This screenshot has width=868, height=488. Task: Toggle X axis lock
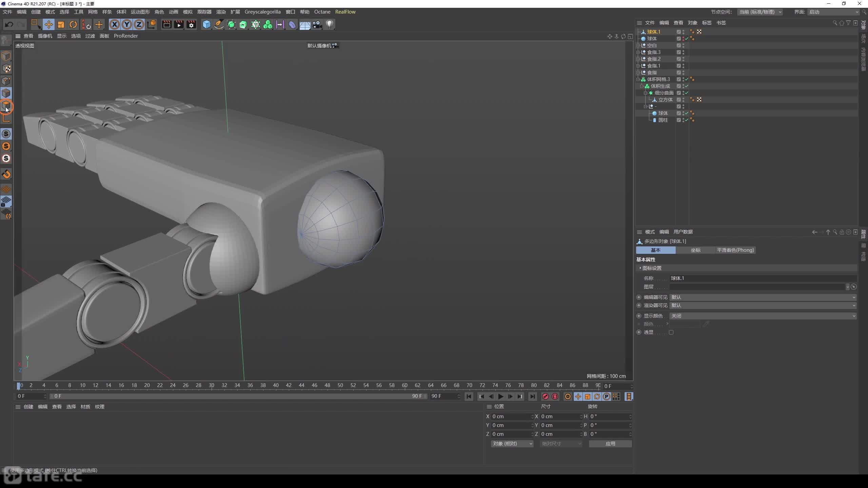[115, 24]
